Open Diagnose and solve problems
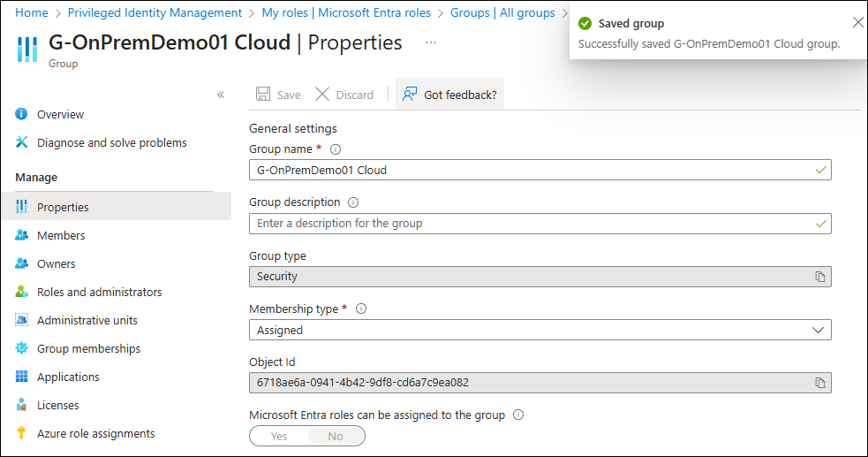868x457 pixels. click(111, 142)
